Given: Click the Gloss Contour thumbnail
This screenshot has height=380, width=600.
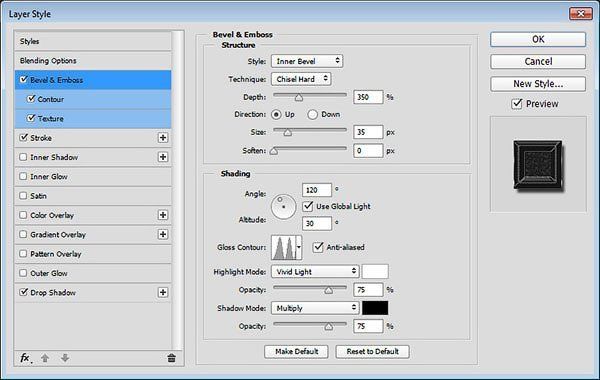Looking at the screenshot, I should 284,248.
